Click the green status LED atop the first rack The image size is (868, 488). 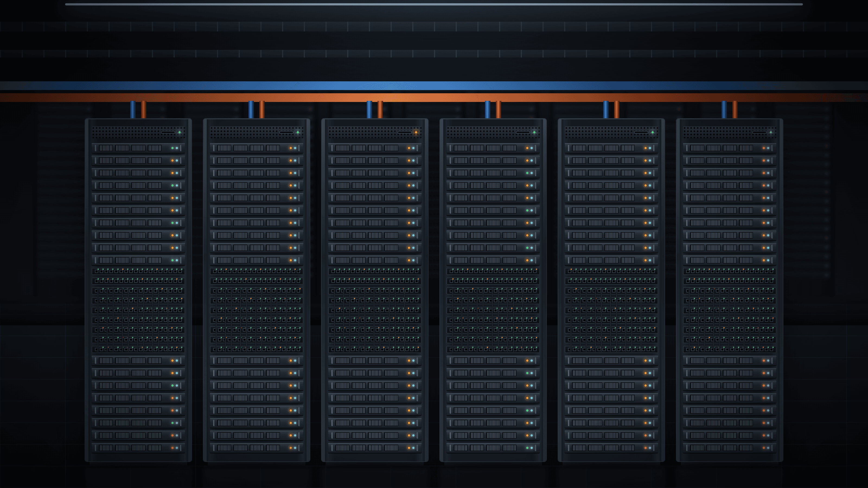click(180, 132)
